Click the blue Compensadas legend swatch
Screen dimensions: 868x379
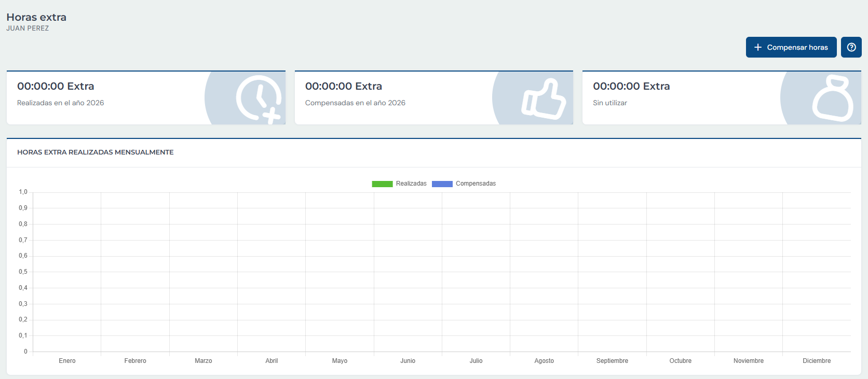(x=442, y=184)
